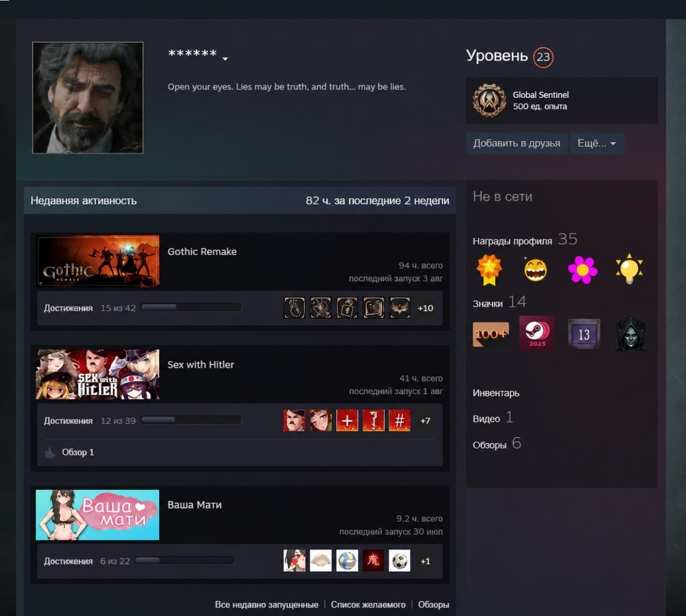The height and width of the screenshot is (616, 686).
Task: Click the golden star ribbon profile award
Action: click(x=489, y=269)
